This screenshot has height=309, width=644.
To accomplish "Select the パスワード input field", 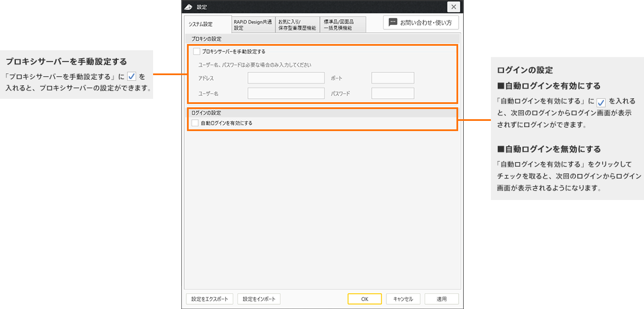I will pos(393,93).
